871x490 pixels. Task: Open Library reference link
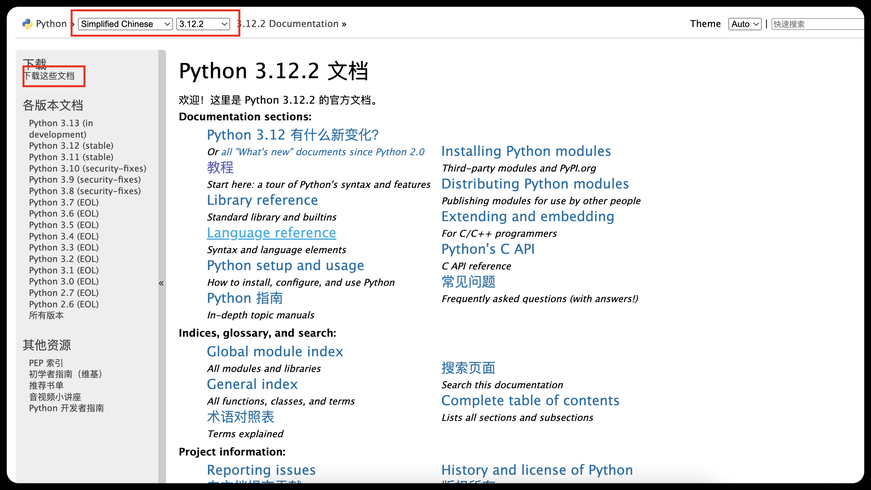click(262, 200)
